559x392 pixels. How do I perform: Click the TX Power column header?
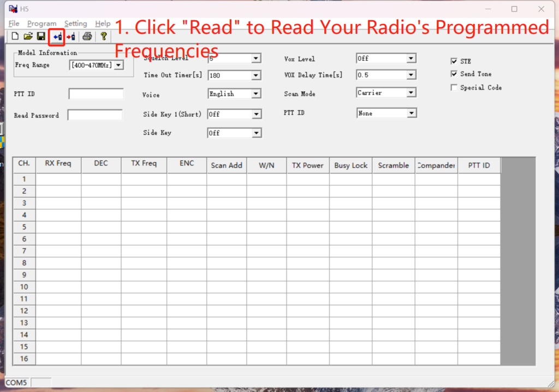click(x=308, y=165)
